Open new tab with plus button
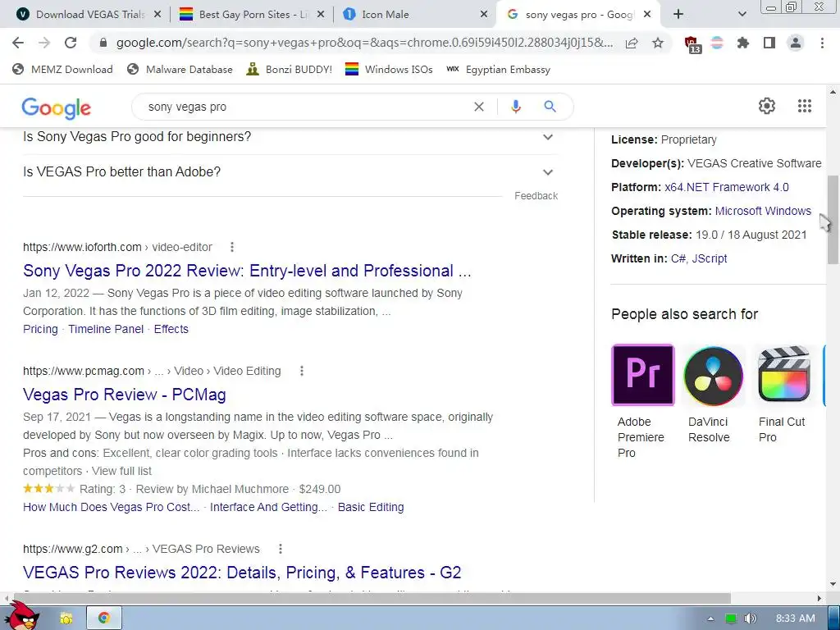This screenshot has height=630, width=840. click(678, 15)
